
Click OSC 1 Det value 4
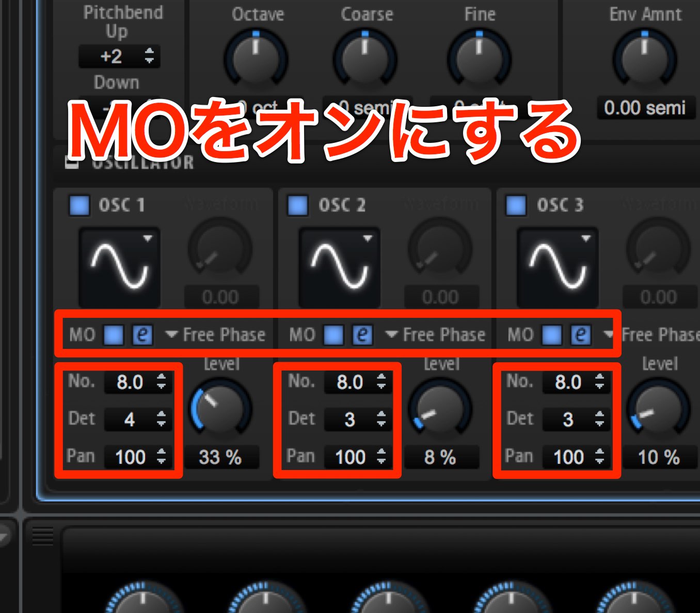pos(130,420)
